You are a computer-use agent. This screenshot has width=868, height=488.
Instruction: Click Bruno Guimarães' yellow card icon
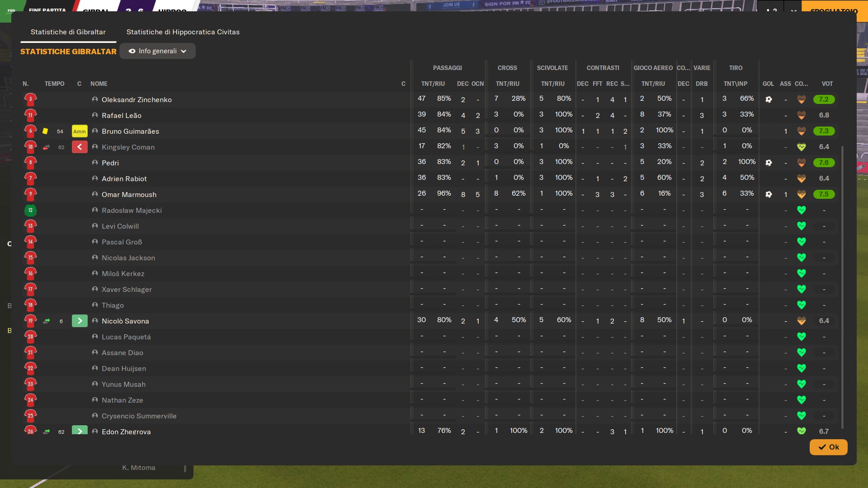click(45, 131)
